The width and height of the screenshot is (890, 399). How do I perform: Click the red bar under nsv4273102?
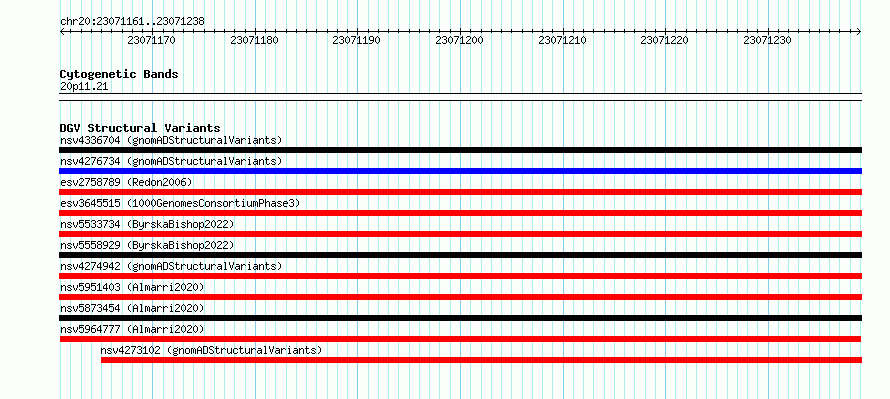(x=481, y=360)
